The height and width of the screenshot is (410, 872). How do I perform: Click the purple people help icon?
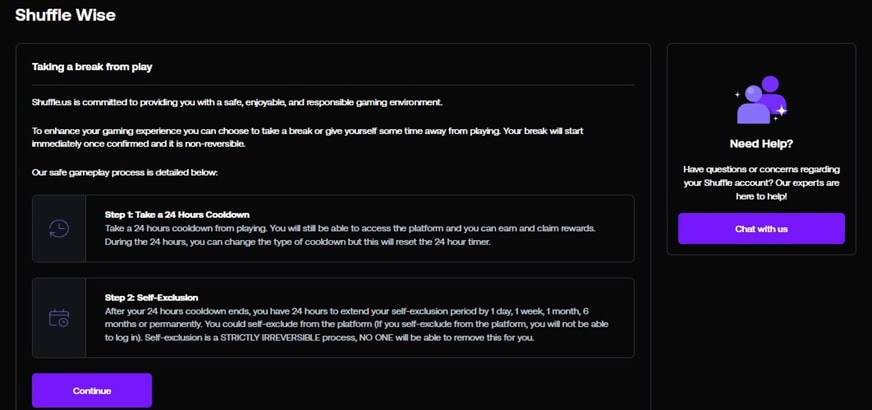coord(761,100)
